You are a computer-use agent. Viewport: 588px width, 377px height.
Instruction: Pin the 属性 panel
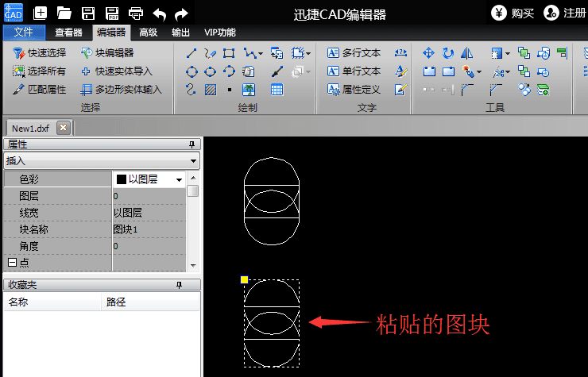point(192,144)
